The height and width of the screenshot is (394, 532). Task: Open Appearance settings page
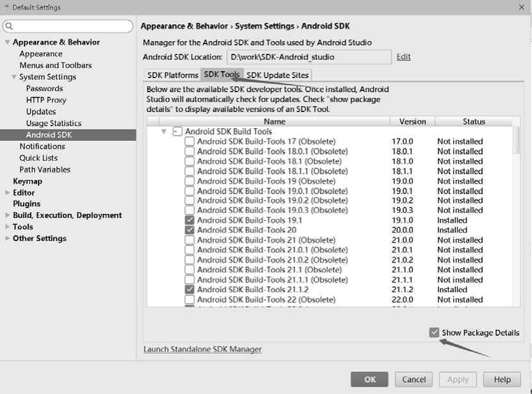41,54
